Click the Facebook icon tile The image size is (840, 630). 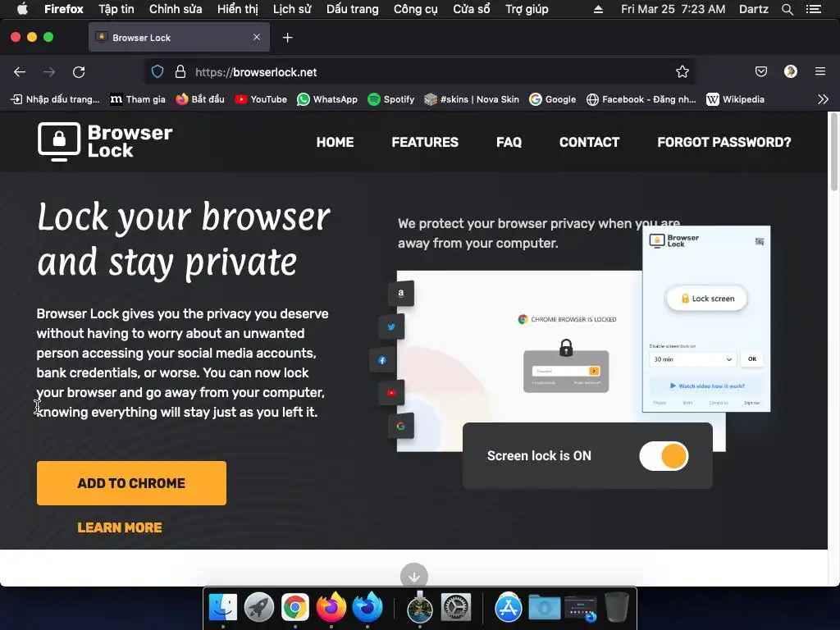pyautogui.click(x=382, y=360)
